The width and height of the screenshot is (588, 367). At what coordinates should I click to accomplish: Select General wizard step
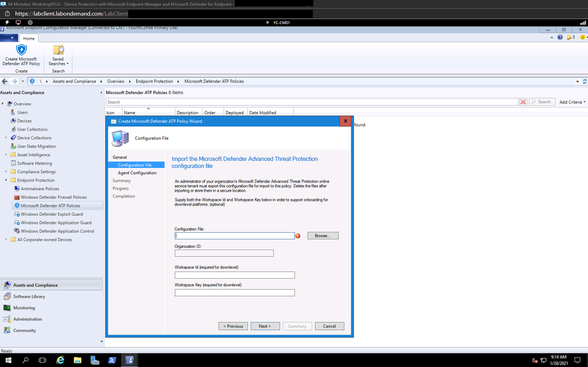coord(119,157)
